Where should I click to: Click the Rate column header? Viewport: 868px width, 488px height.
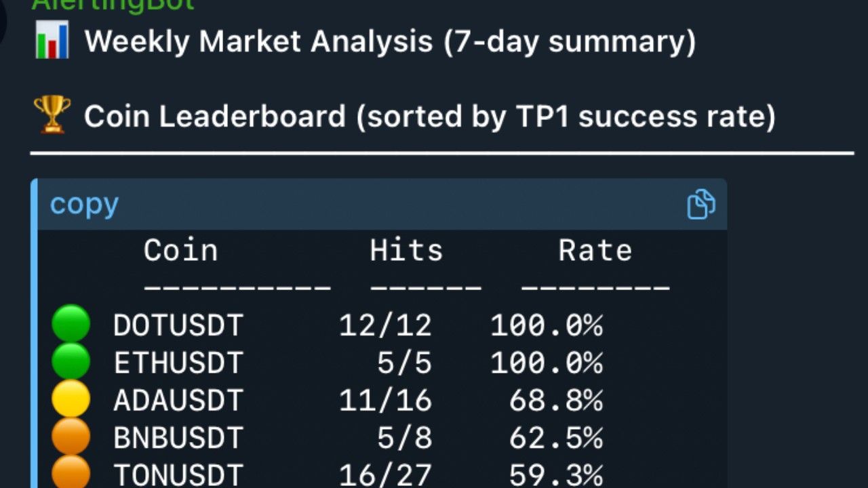click(x=595, y=251)
